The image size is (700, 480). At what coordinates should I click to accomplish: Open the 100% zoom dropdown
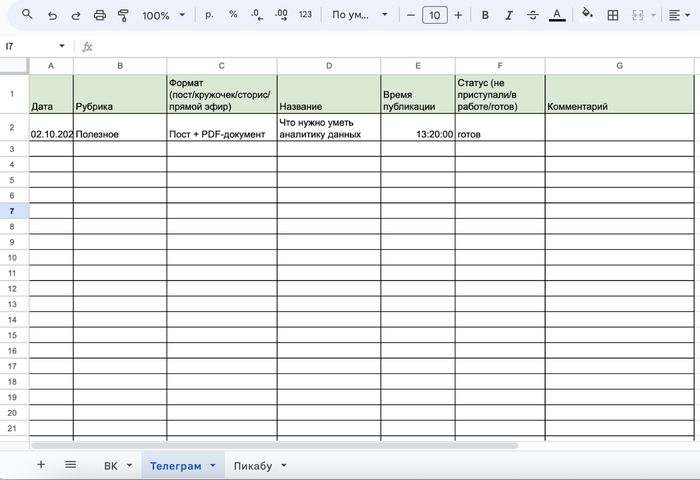(163, 15)
